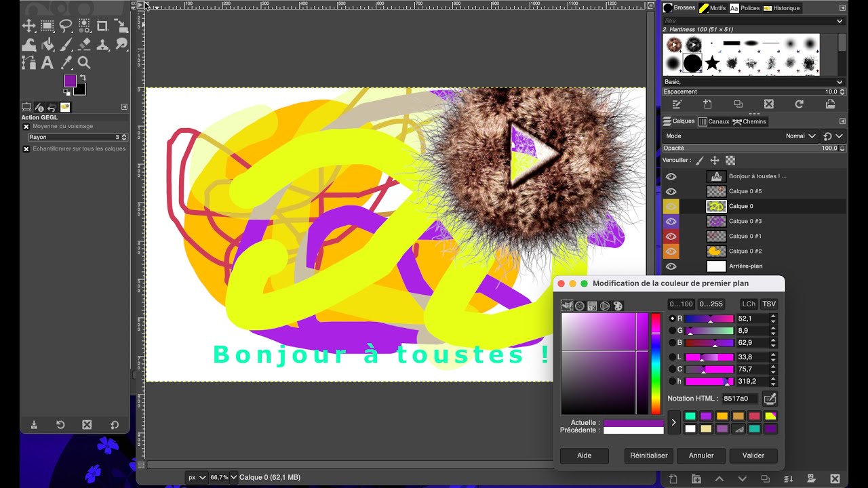868x488 pixels.
Task: Select the Paths tool
Action: click(28, 63)
